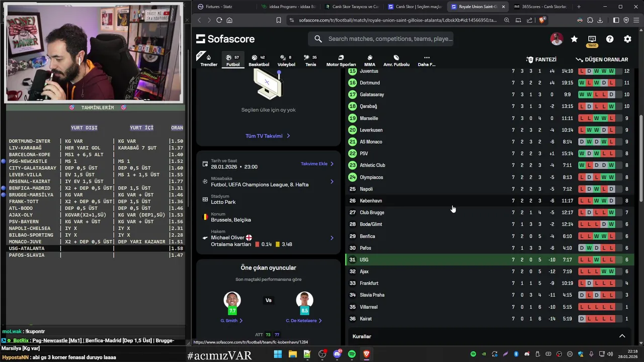Open File Explorer from the taskbar
This screenshot has width=644, height=362.
[292, 354]
